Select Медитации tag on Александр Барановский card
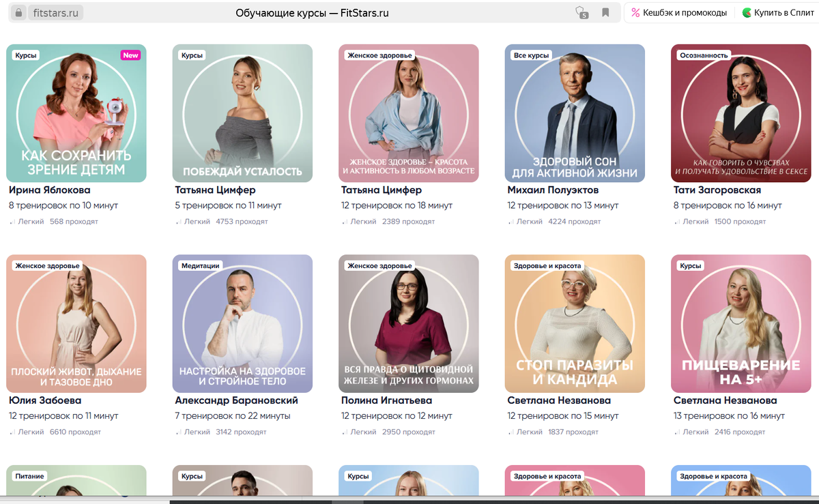The image size is (819, 504). 201,266
